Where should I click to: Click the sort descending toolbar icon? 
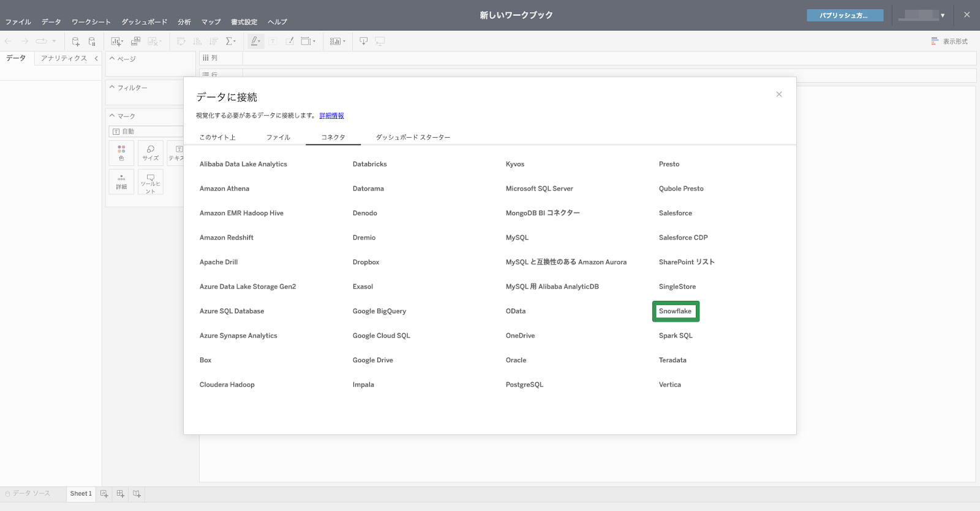pos(213,42)
